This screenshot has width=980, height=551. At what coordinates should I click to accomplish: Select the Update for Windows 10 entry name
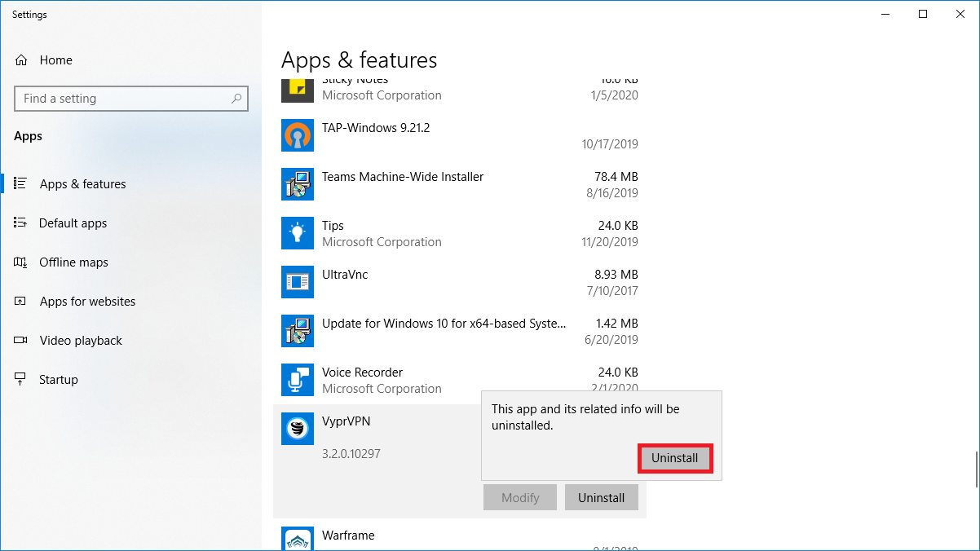pos(444,324)
